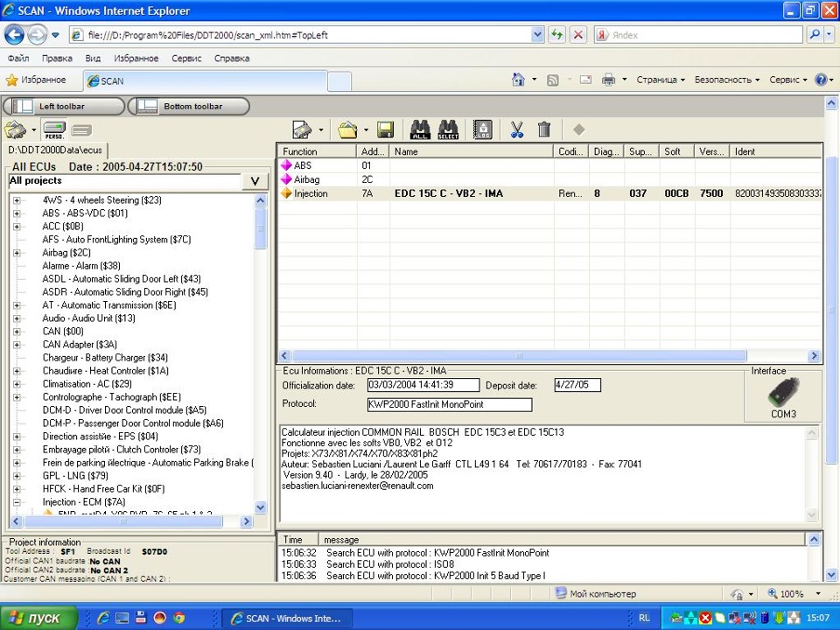Click the scissors cut icon
The height and width of the screenshot is (630, 840).
(517, 129)
